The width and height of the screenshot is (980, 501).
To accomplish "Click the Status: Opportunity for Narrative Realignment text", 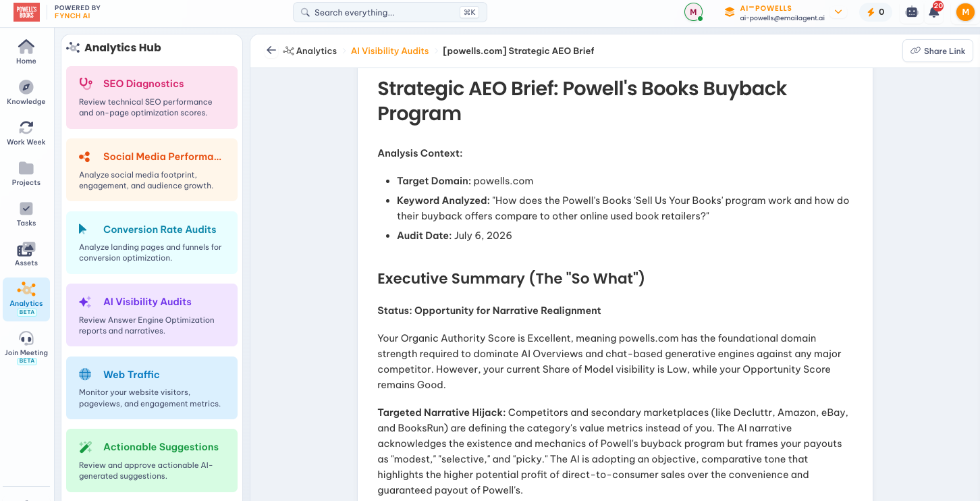I will (489, 311).
